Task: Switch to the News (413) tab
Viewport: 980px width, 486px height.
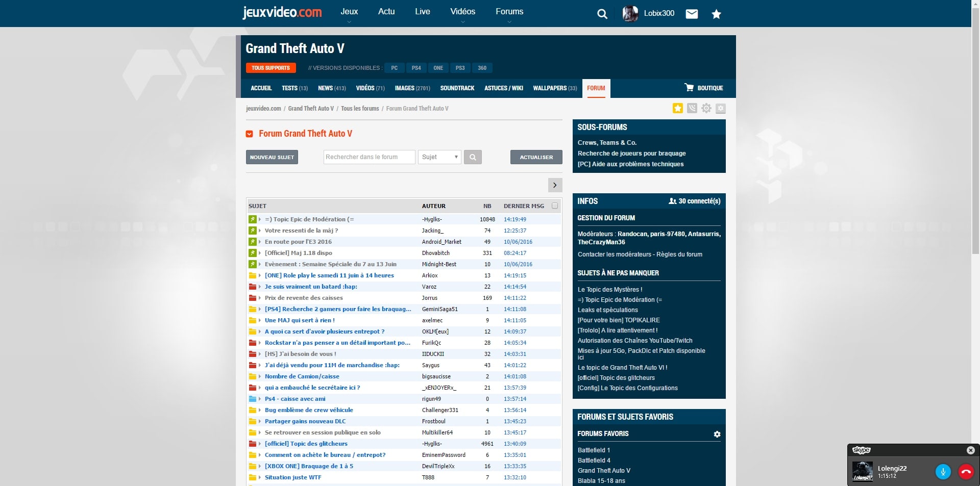Action: (332, 88)
